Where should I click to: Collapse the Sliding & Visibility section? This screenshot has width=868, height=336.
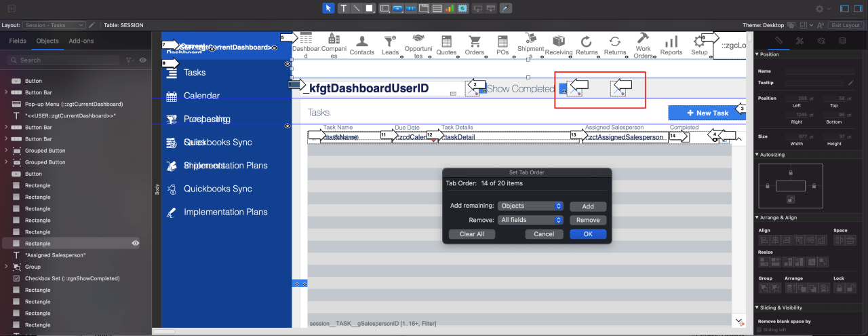[x=757, y=307]
